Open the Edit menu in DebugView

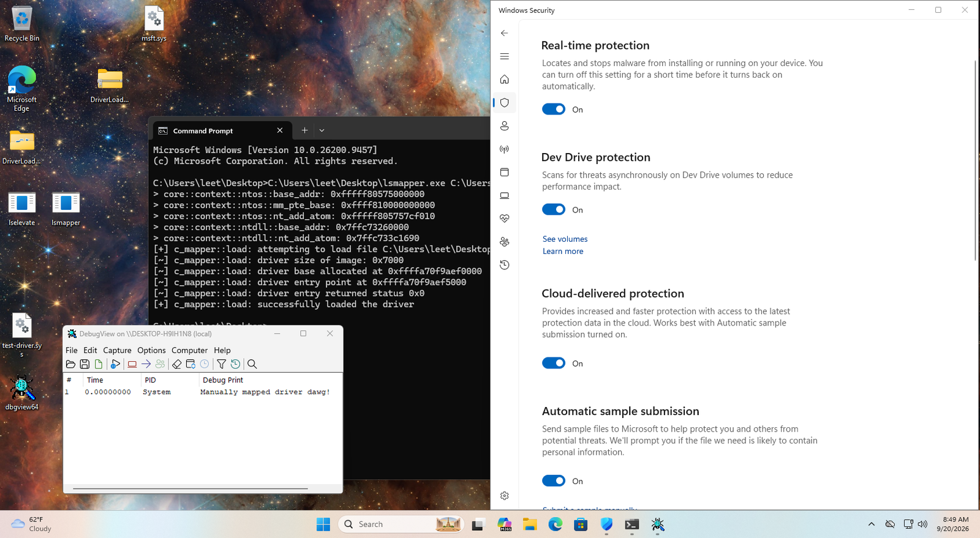coord(90,350)
